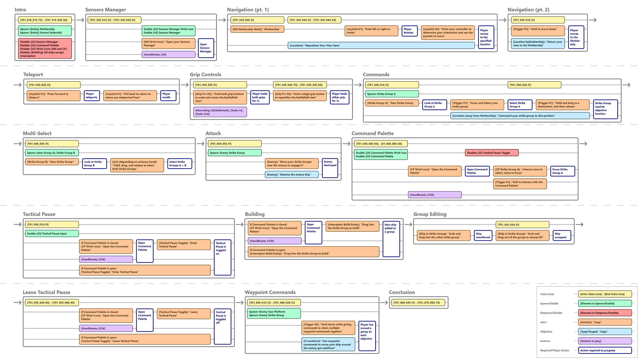Select the Spawn: Enemy Strike Group box in Attack
Image resolution: width=644 pixels, height=362 pixels.
pyautogui.click(x=235, y=153)
